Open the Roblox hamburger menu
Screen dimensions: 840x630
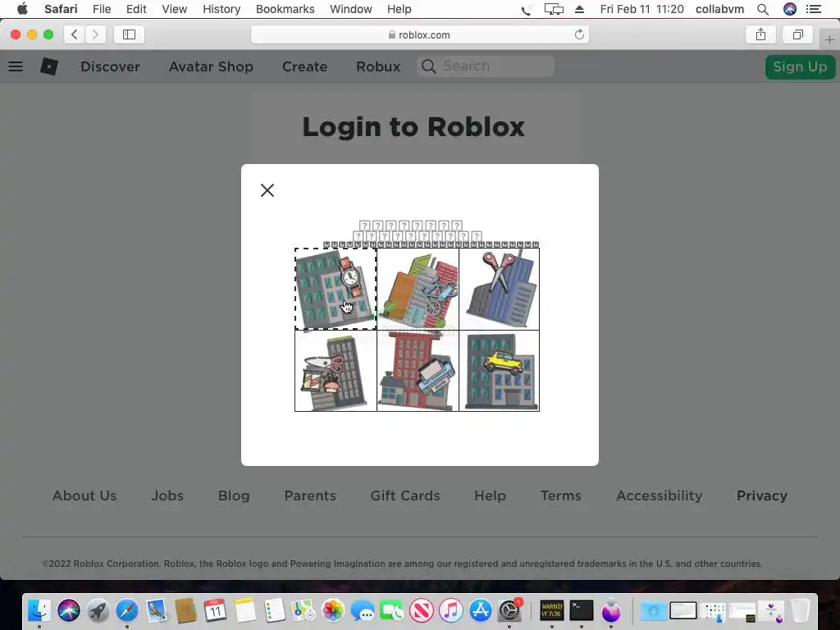point(16,66)
